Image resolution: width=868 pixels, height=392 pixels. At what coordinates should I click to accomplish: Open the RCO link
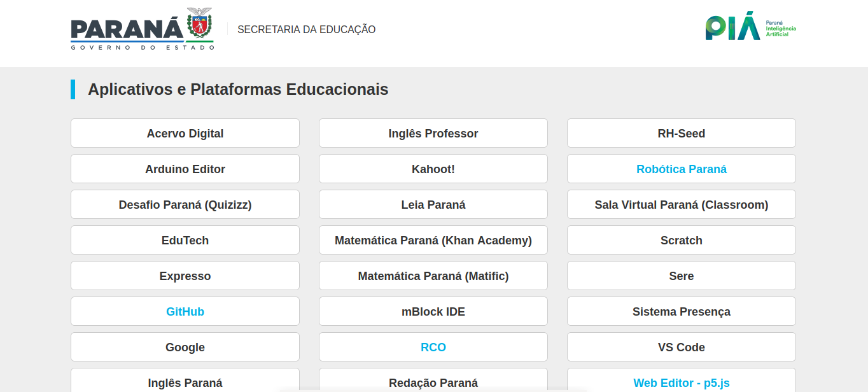tap(433, 347)
